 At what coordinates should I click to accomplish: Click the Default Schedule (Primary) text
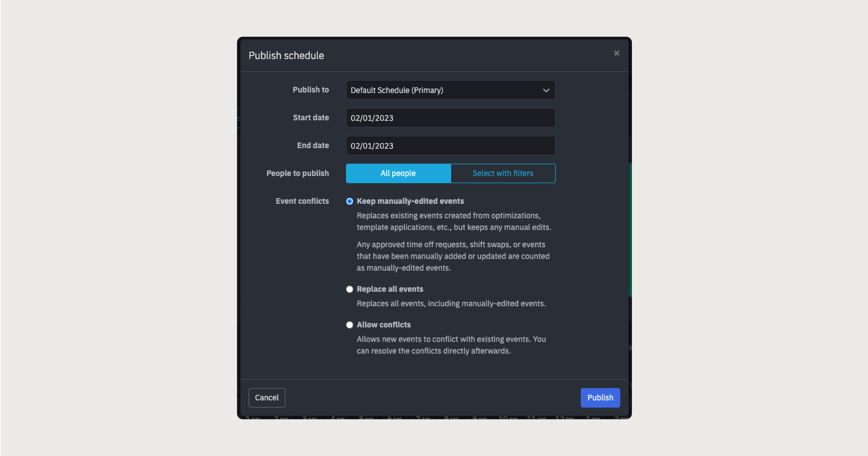coord(397,90)
